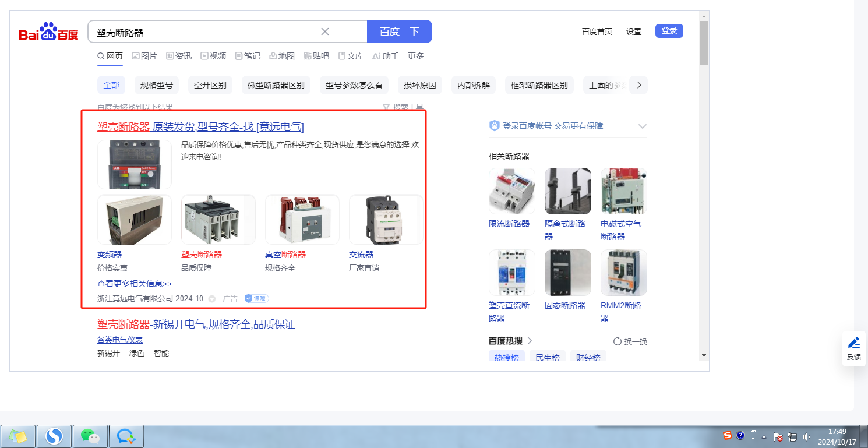Open the 文库 library tab

click(x=351, y=56)
